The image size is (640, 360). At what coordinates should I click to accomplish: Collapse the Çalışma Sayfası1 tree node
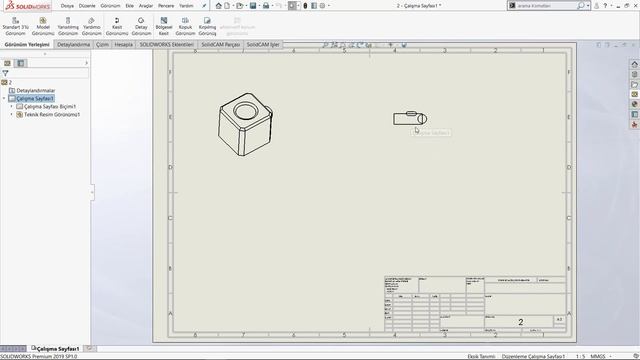4,98
